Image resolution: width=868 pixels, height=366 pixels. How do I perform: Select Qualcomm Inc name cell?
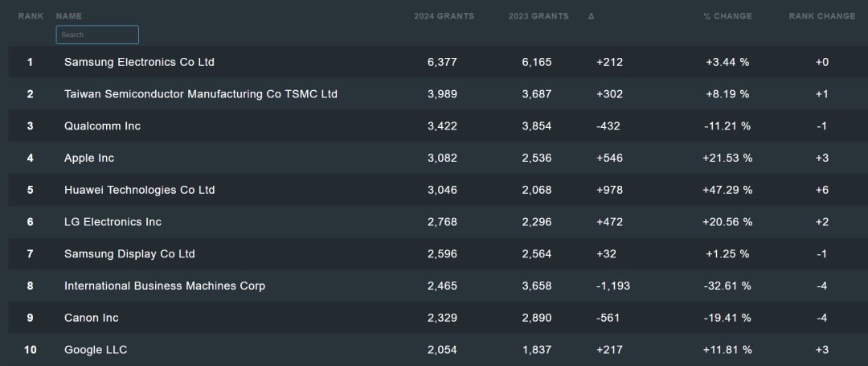pos(102,126)
